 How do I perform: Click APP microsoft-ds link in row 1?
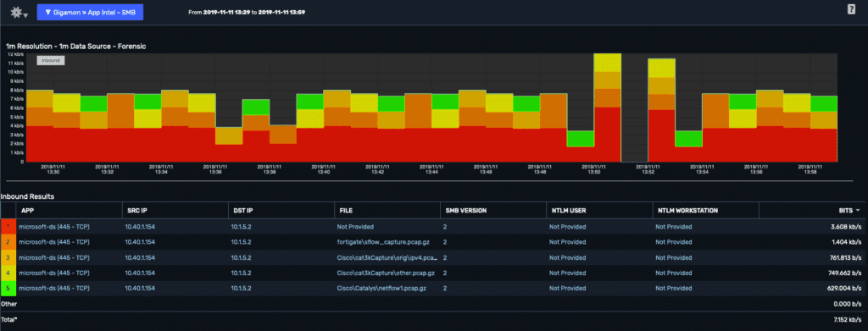point(55,227)
